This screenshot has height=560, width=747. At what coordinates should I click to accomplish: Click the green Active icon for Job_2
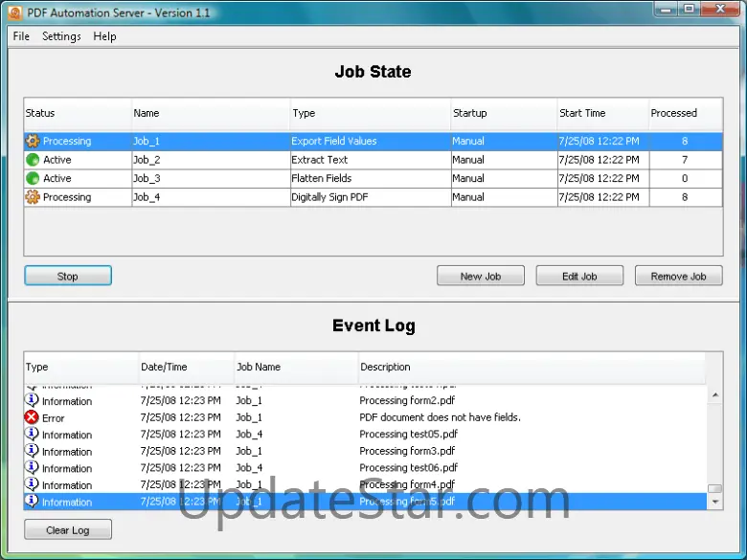[33, 160]
